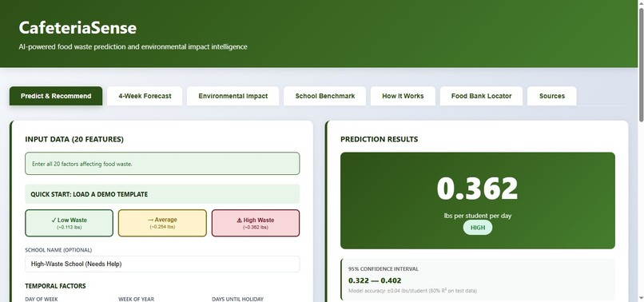Click the page vertical scrollbar thumb
Image resolution: width=644 pixels, height=302 pixels.
pos(641,64)
